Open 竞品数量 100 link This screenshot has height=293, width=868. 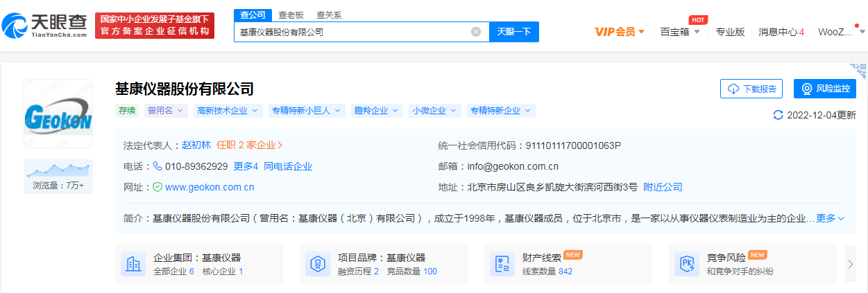(411, 272)
